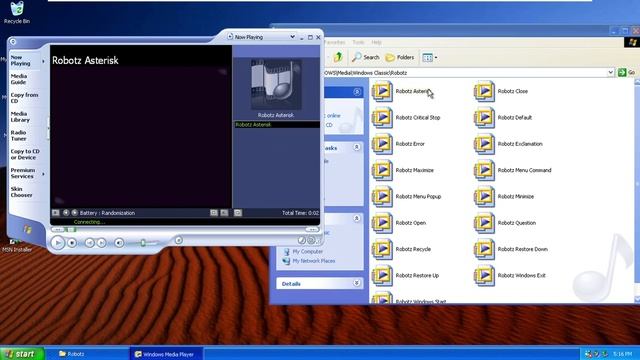Click the seek bar in Media Player
Image resolution: width=640 pixels, height=360 pixels.
click(x=185, y=230)
